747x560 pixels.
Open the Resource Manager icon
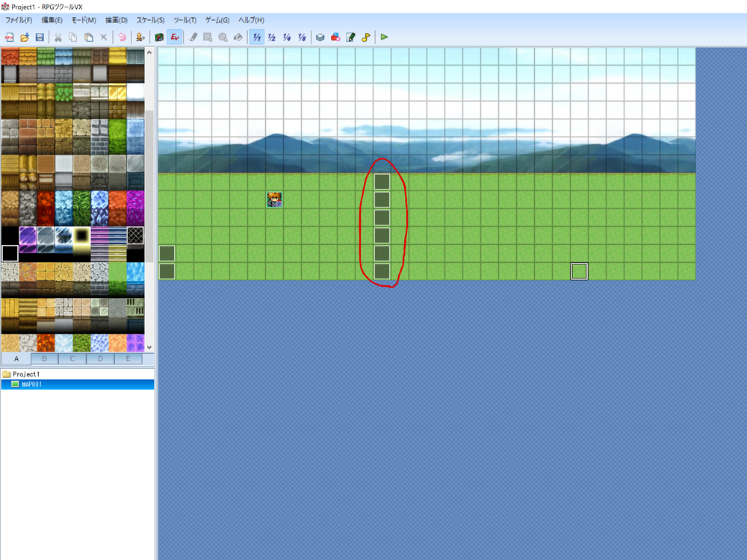click(x=335, y=37)
